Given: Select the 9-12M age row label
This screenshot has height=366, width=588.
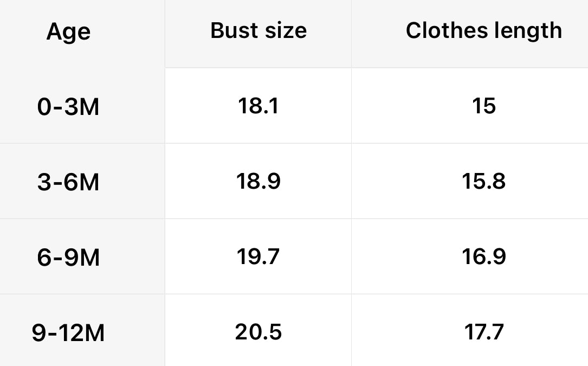Looking at the screenshot, I should click(x=68, y=333).
